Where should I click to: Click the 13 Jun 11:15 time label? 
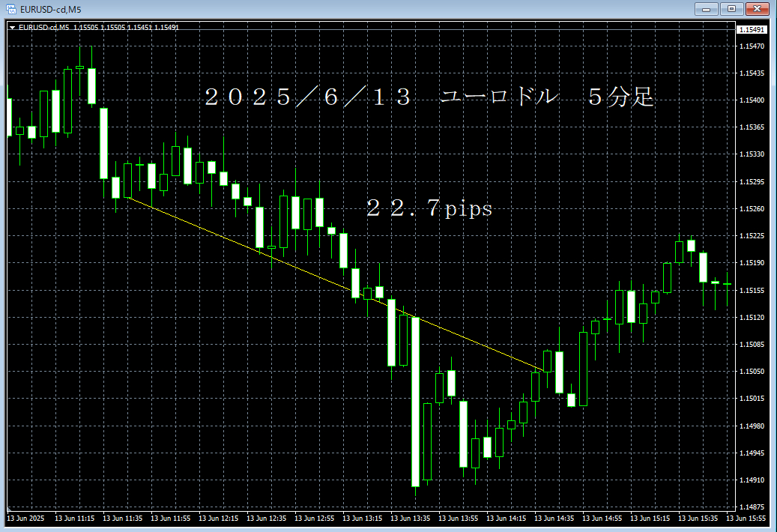click(74, 518)
